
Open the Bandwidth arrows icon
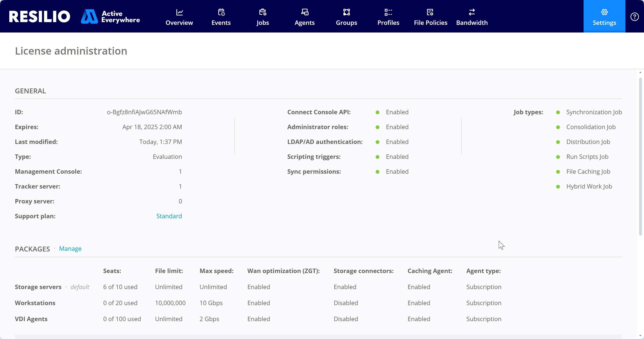pos(472,12)
